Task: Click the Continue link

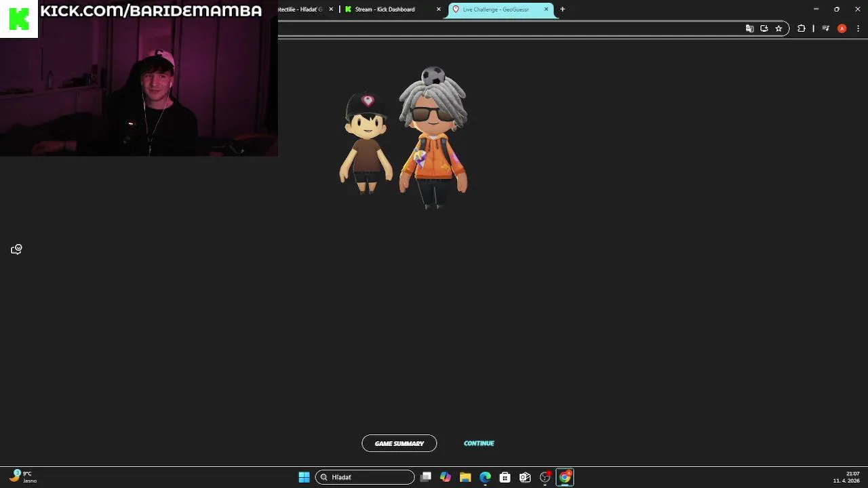Action: click(x=479, y=443)
